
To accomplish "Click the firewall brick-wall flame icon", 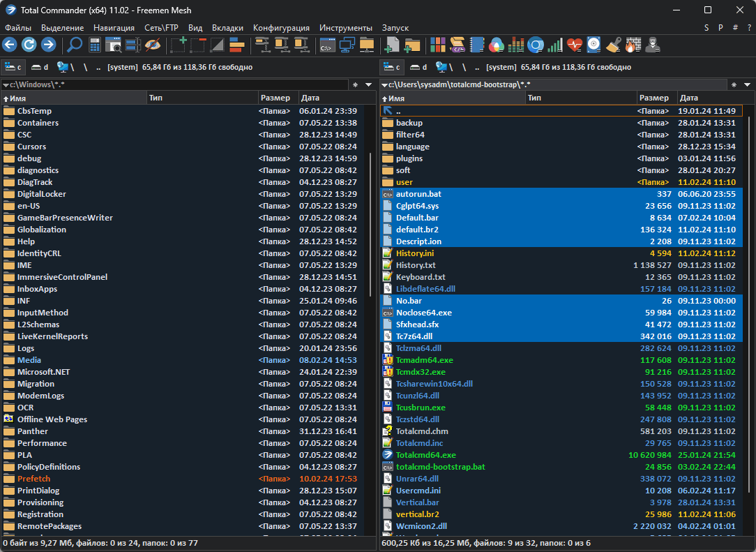I will [x=632, y=45].
